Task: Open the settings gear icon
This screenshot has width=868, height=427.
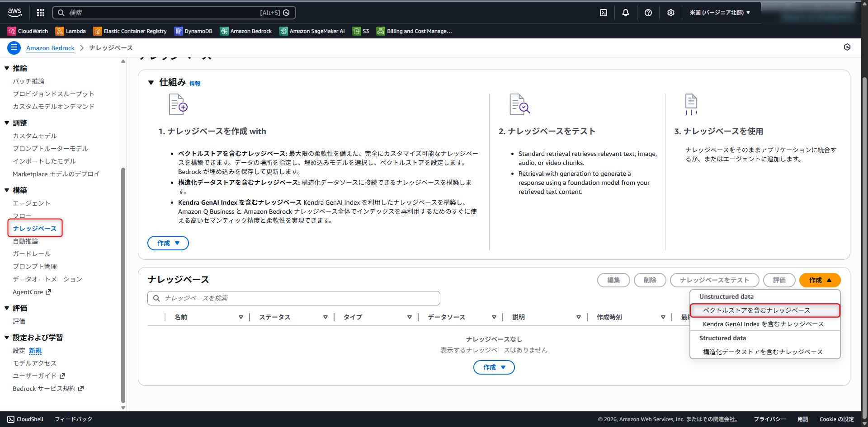Action: tap(670, 13)
